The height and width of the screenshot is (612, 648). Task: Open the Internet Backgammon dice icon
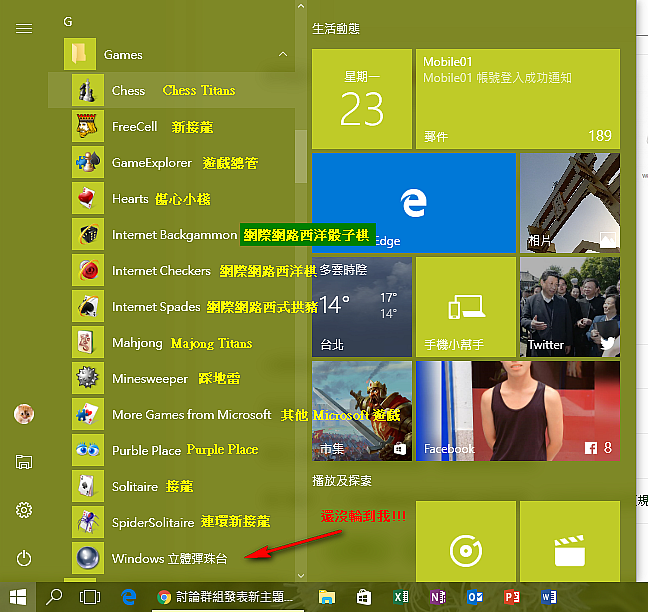tap(88, 234)
